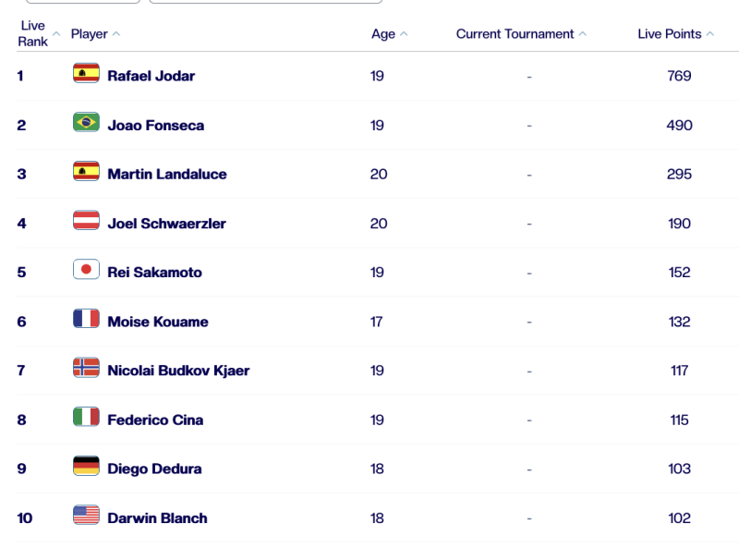Open Joao Fonseca player profile
The image size is (739, 560).
155,125
